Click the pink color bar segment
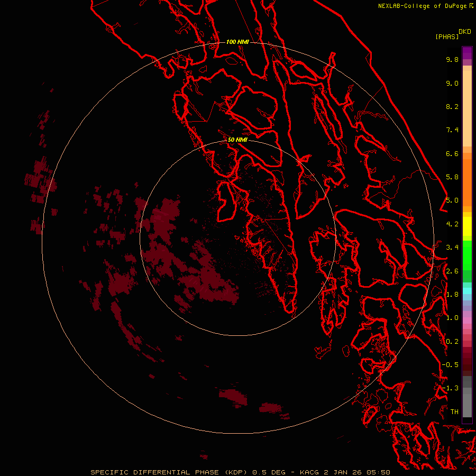 point(467,321)
